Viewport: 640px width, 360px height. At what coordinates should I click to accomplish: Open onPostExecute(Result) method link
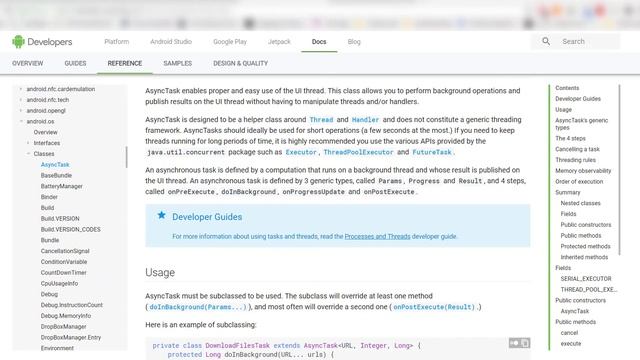434,307
